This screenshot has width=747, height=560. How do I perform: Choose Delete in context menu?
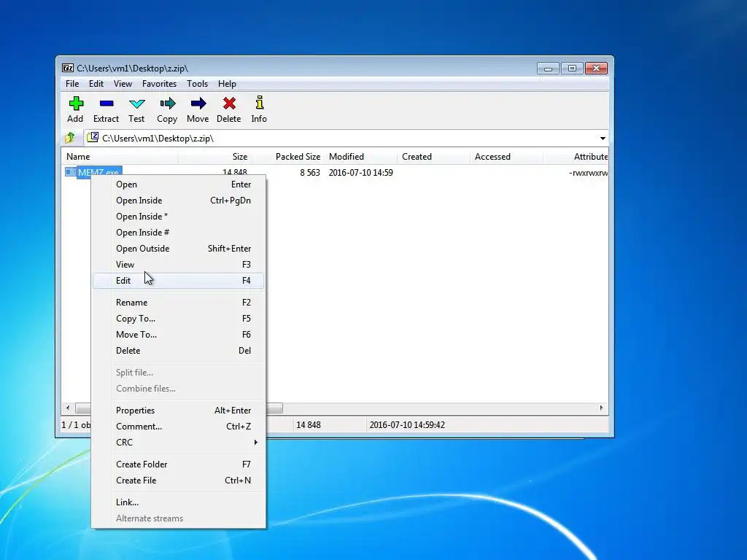tap(178, 351)
